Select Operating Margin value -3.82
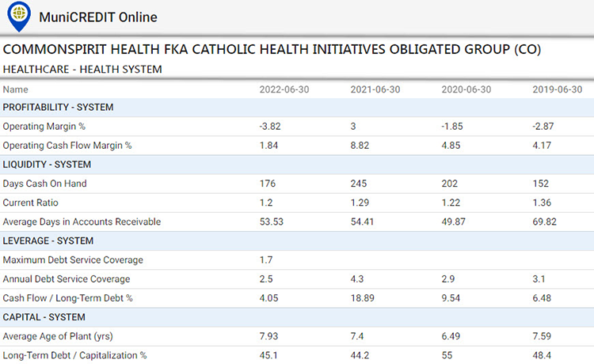The width and height of the screenshot is (594, 364). click(270, 127)
